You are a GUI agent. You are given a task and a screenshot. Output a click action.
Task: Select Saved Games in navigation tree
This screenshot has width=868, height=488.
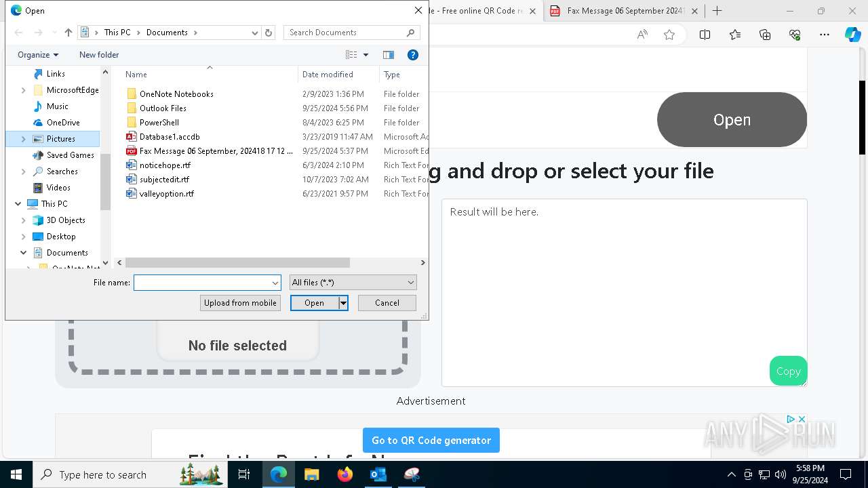[70, 155]
